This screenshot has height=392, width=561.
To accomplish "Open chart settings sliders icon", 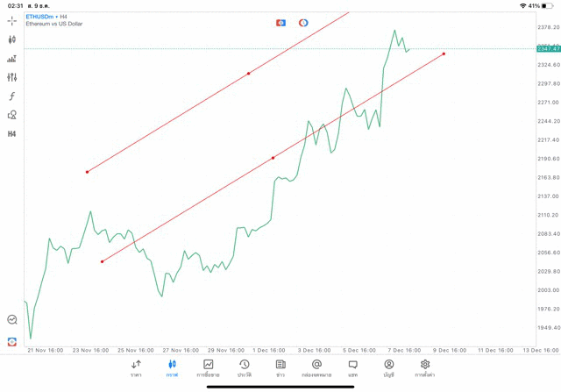I will click(x=12, y=77).
